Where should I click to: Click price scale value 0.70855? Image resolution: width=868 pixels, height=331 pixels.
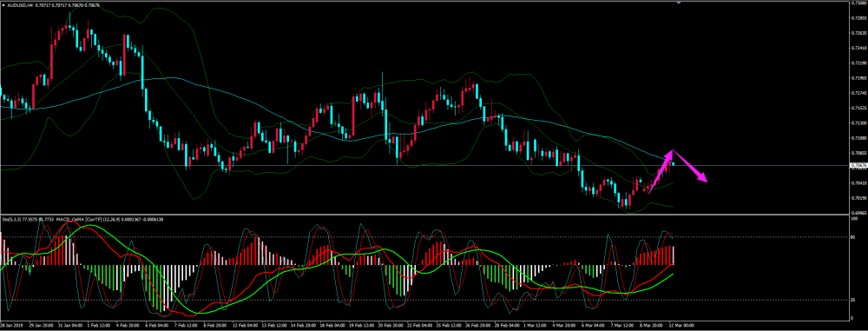pos(858,153)
